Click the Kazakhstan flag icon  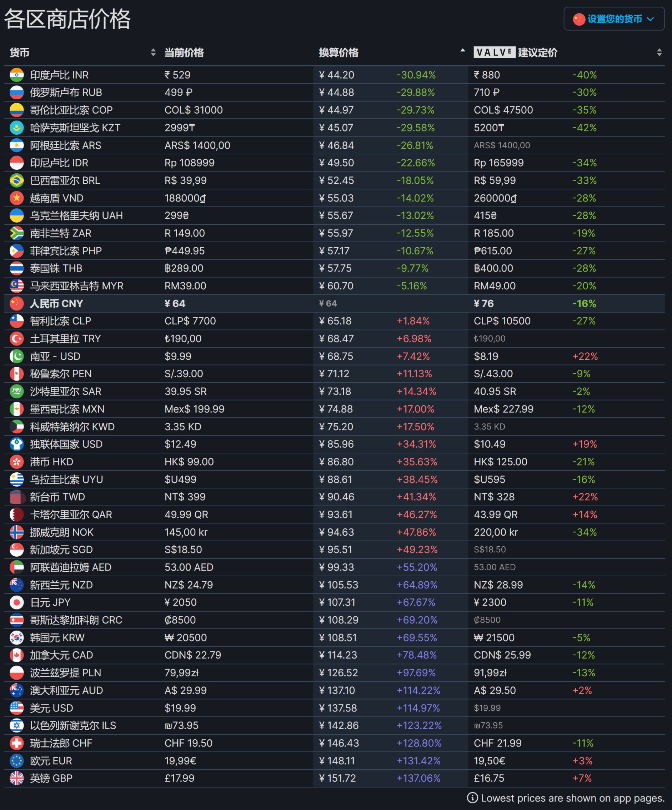click(16, 127)
